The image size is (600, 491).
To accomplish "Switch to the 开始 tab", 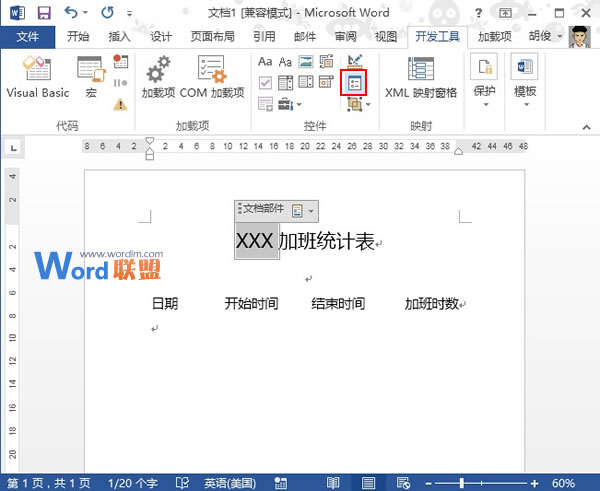I will (x=78, y=37).
